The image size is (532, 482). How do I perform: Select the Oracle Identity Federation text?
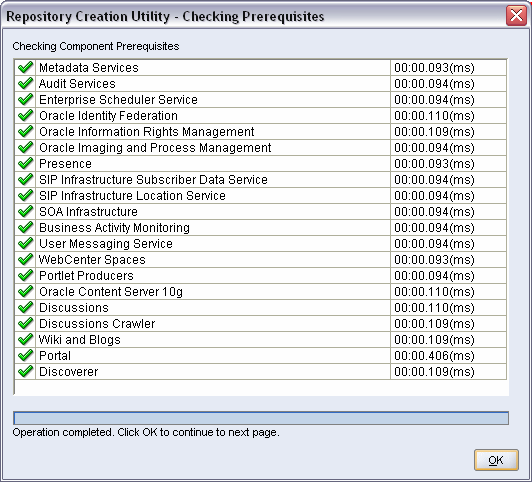coord(108,116)
